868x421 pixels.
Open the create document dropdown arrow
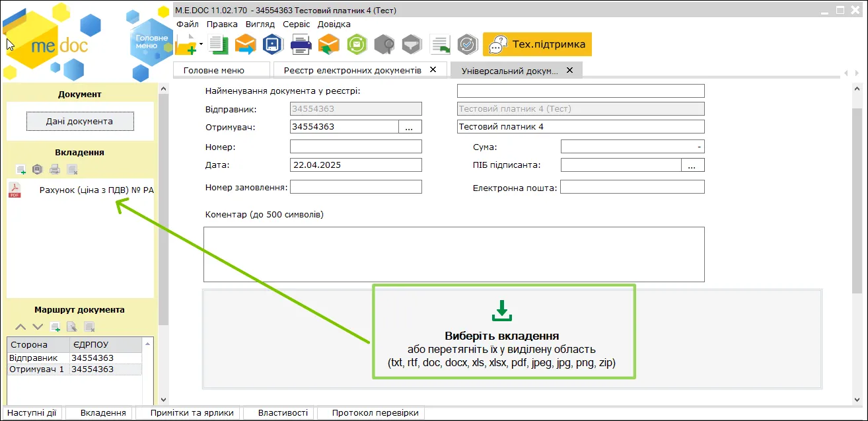coord(200,45)
